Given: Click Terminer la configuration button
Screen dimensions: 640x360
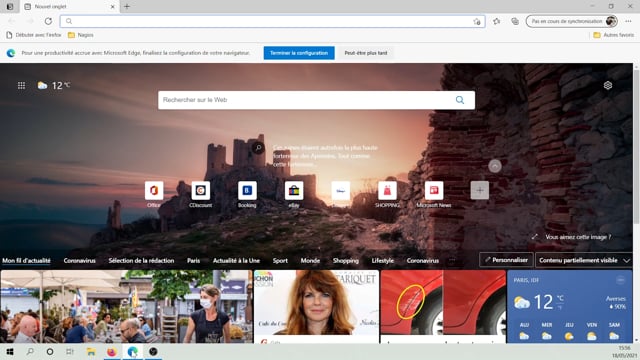Looking at the screenshot, I should pos(299,53).
